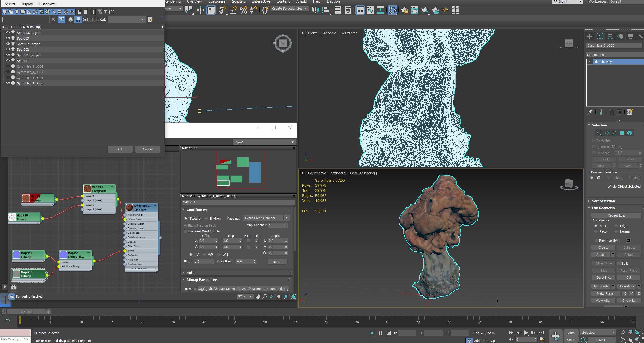Select Vertex sub-object level icon
Viewport: 644px width, 343px height.
pyautogui.click(x=599, y=133)
